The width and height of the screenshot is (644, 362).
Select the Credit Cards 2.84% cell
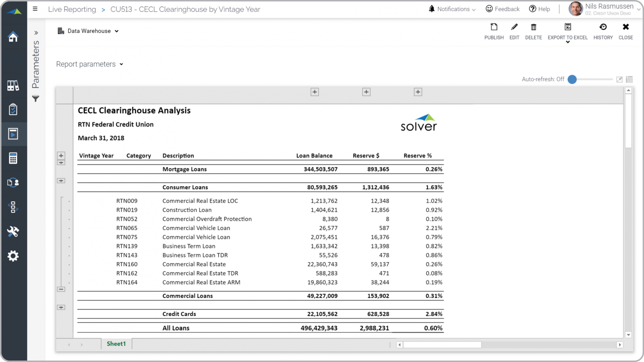(x=434, y=314)
